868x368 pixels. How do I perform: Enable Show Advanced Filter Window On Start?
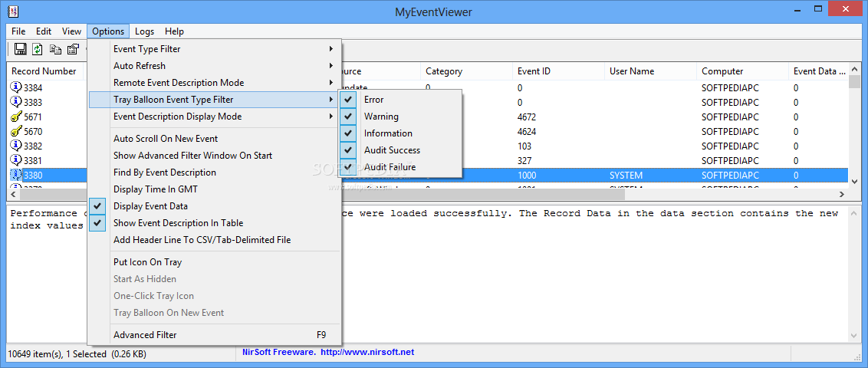click(214, 156)
